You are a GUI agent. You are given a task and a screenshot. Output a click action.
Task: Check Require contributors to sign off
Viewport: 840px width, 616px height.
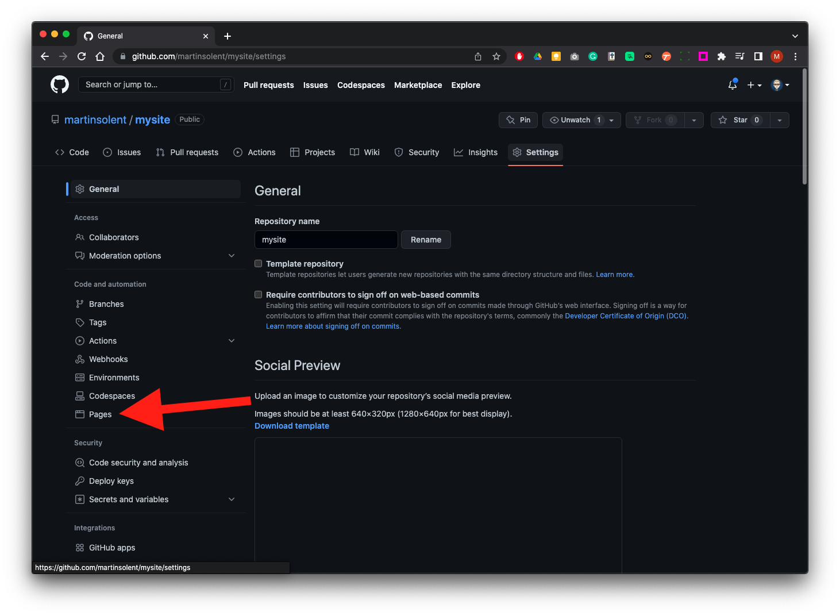tap(259, 295)
